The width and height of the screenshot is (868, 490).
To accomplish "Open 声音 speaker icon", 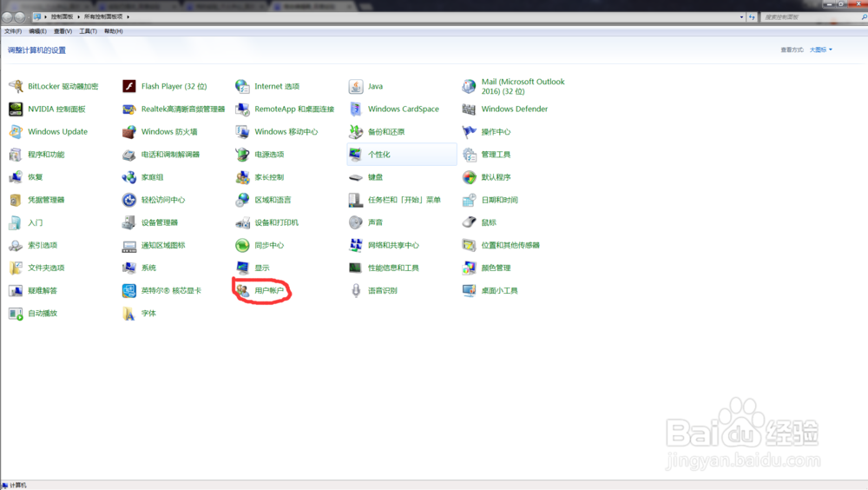I will (355, 222).
